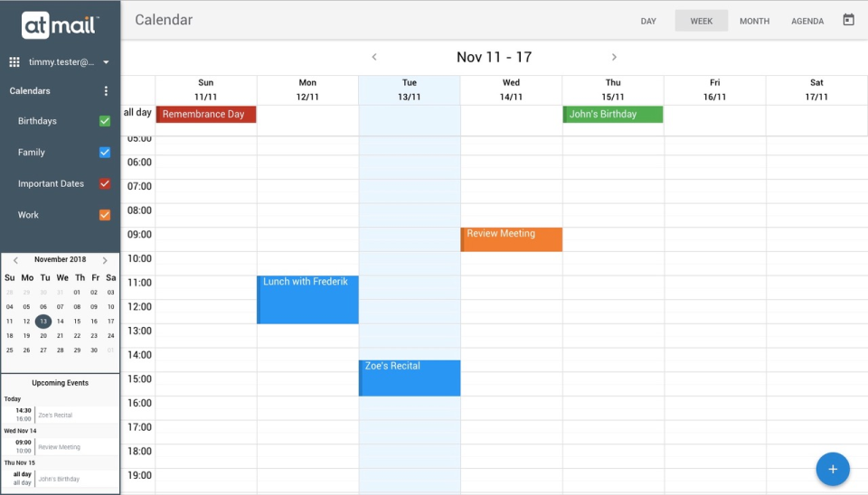Select the Sun 11/11 column header
The image size is (868, 495).
206,89
